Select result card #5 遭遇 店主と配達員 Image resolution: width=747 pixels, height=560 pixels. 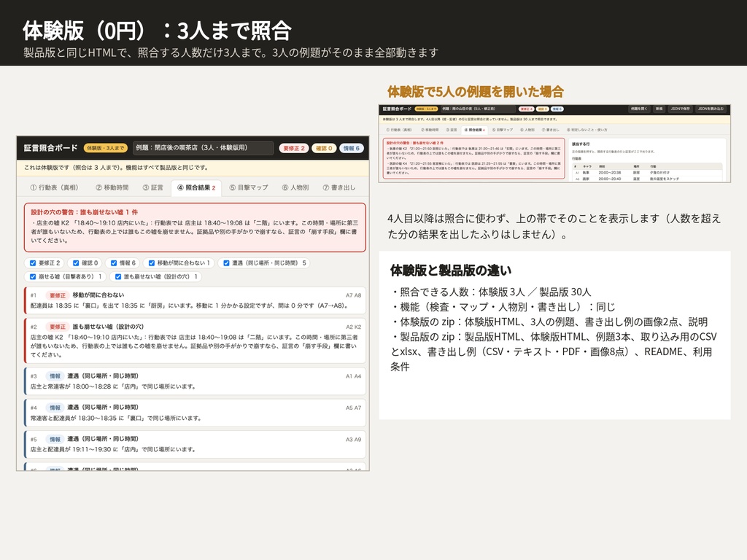195,444
